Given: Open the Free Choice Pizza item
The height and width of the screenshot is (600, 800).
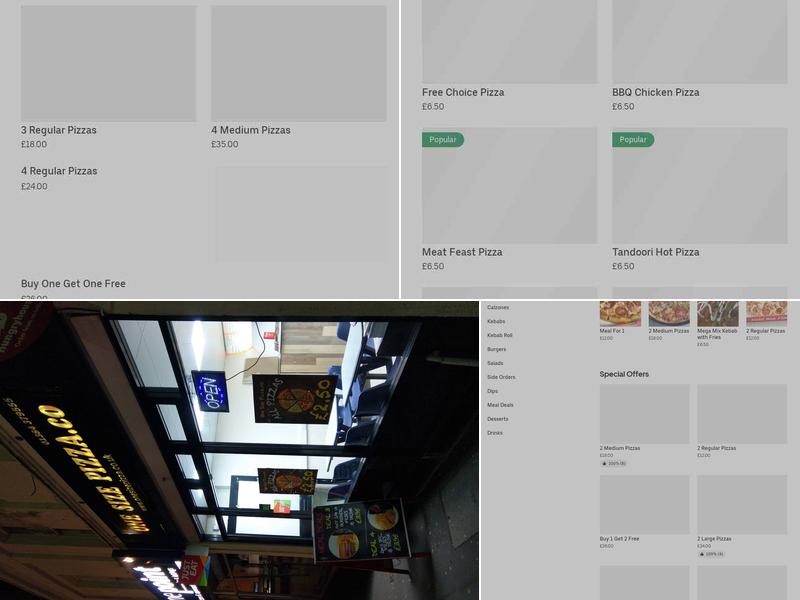Looking at the screenshot, I should [x=509, y=42].
